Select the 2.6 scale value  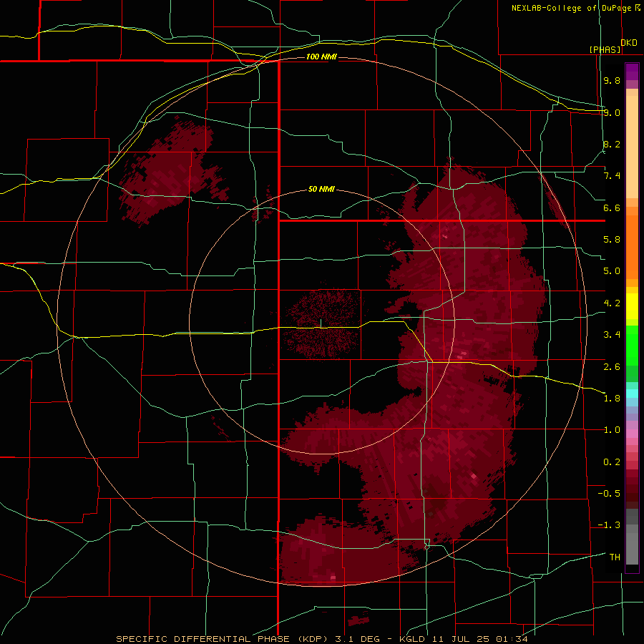612,366
